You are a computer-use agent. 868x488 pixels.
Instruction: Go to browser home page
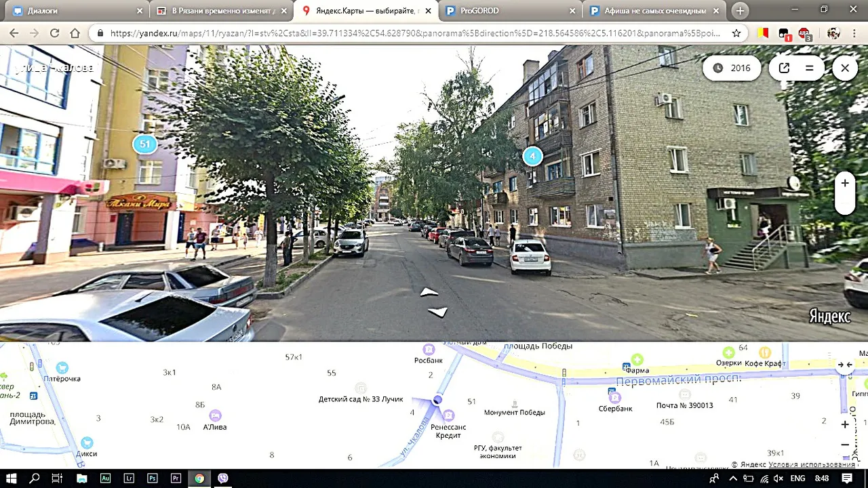point(75,33)
